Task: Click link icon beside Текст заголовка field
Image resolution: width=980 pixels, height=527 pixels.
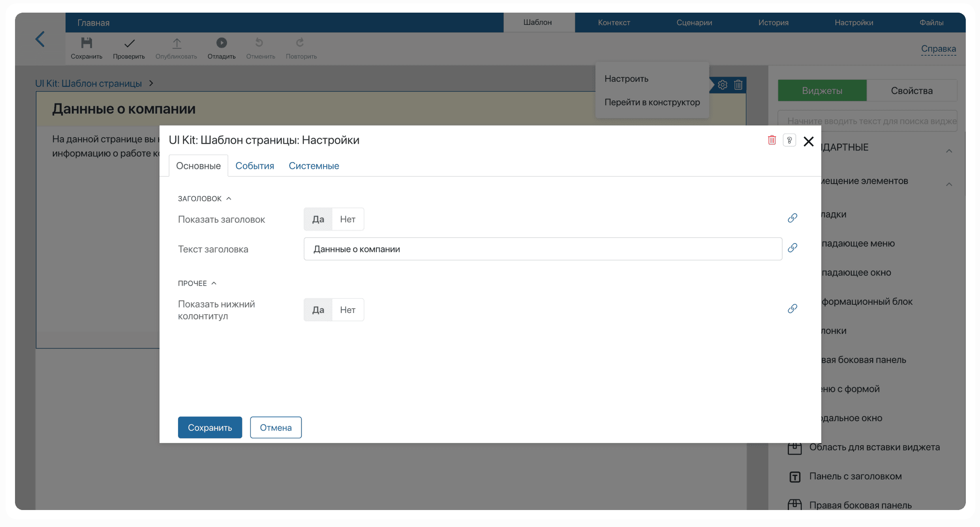Action: pyautogui.click(x=792, y=248)
